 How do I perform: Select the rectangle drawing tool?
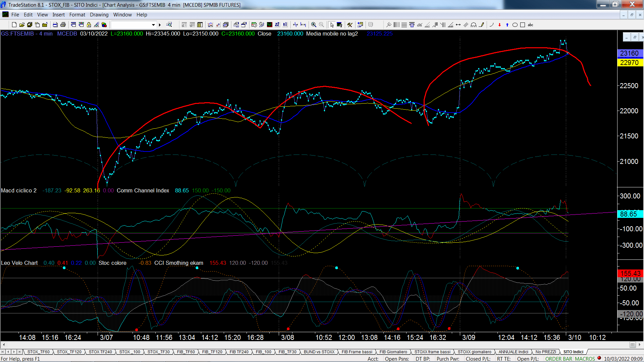point(523,25)
